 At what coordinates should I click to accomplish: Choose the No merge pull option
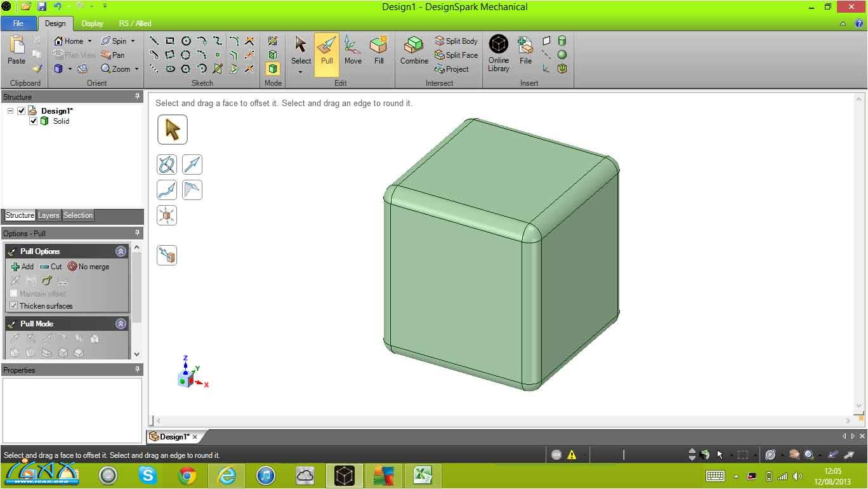[88, 267]
